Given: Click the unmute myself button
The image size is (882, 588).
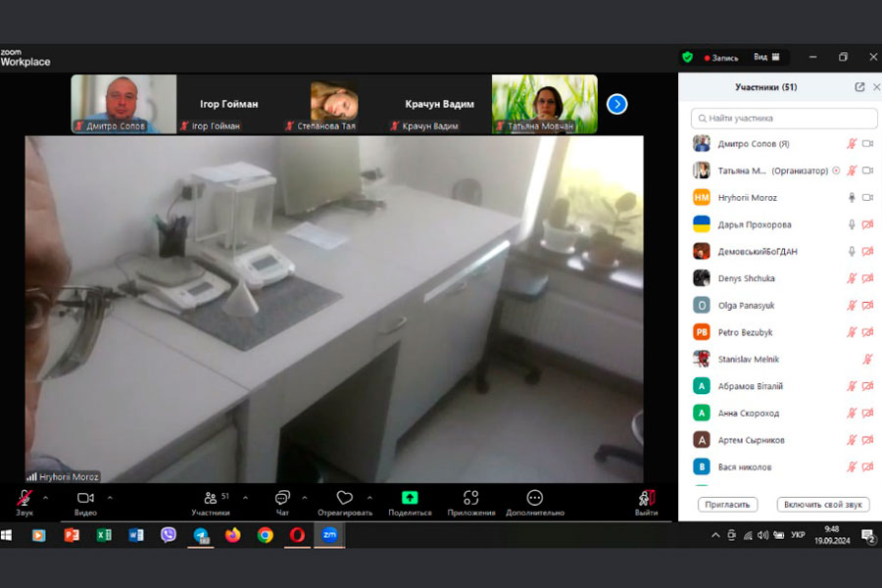Looking at the screenshot, I should point(823,505).
